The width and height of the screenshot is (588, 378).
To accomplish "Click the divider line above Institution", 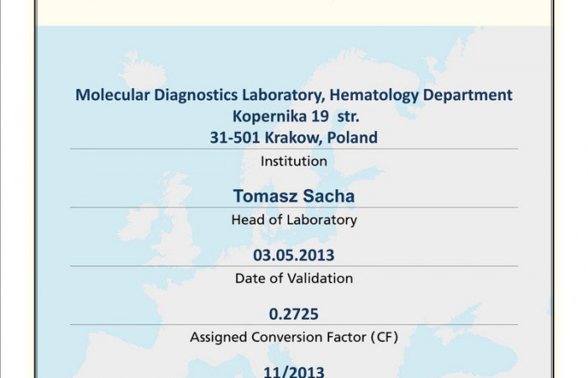I will pos(293,149).
